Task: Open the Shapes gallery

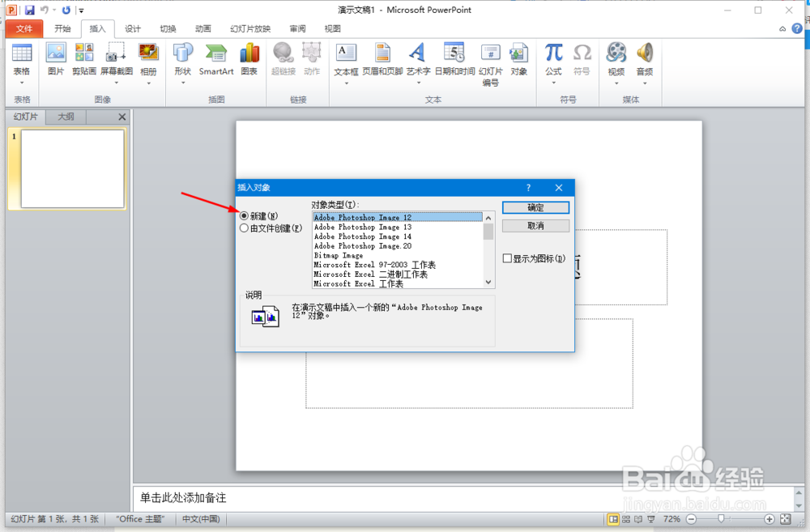Action: coord(183,59)
